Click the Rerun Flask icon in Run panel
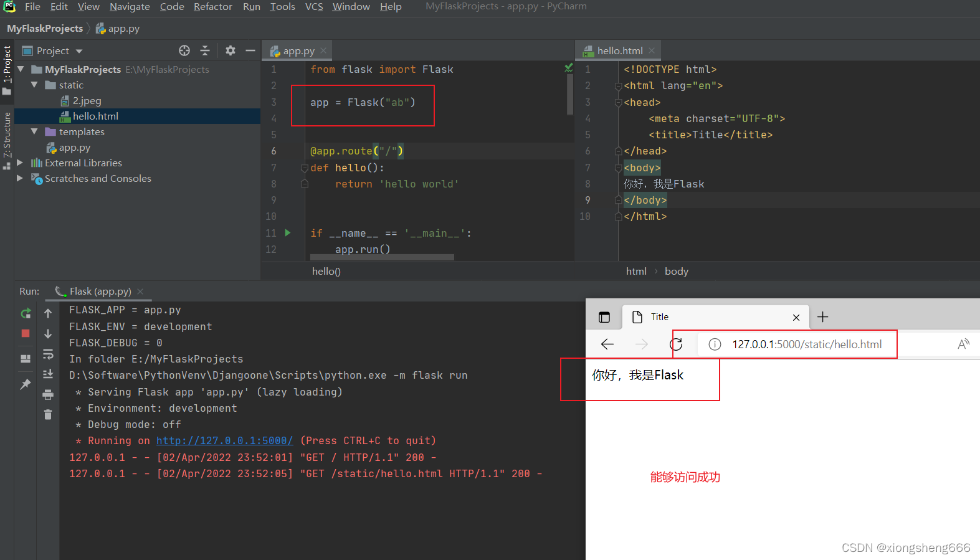Image resolution: width=980 pixels, height=560 pixels. pos(26,313)
